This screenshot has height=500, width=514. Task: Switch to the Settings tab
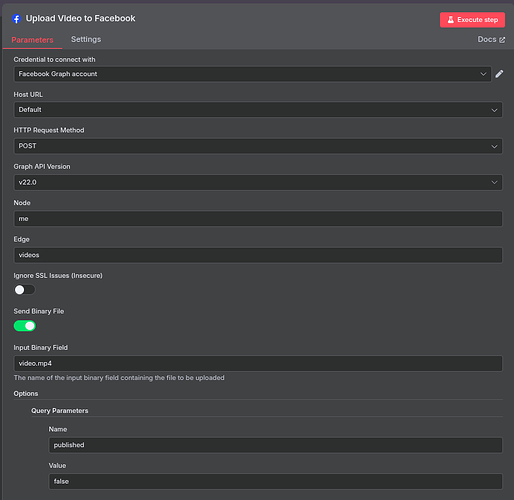(x=86, y=39)
